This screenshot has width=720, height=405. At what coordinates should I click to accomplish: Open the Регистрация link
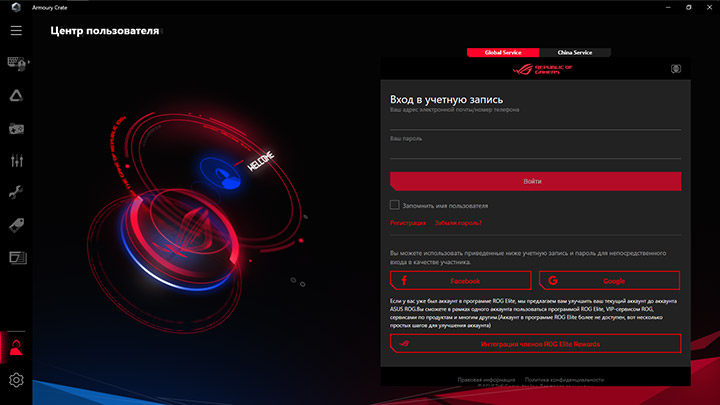pos(408,223)
